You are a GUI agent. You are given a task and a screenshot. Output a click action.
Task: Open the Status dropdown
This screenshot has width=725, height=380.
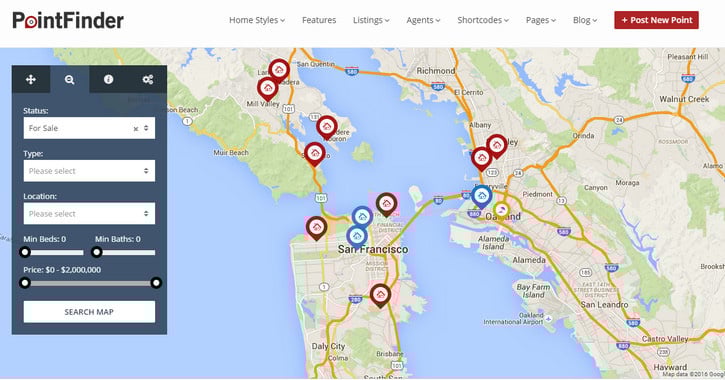point(89,128)
